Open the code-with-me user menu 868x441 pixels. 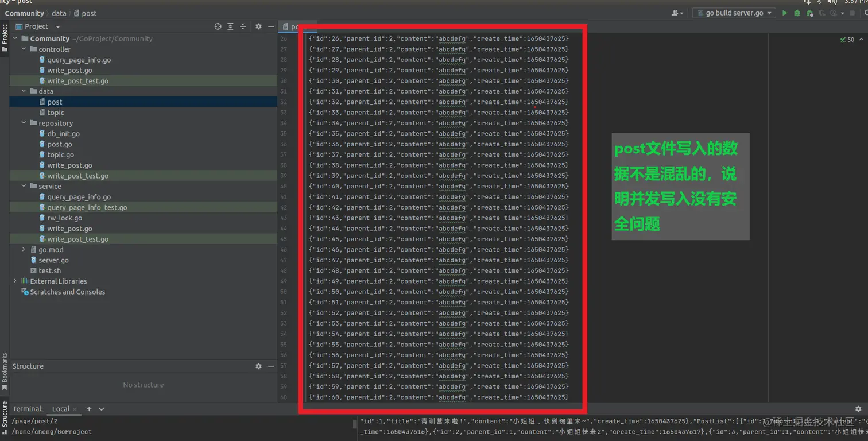pyautogui.click(x=677, y=13)
